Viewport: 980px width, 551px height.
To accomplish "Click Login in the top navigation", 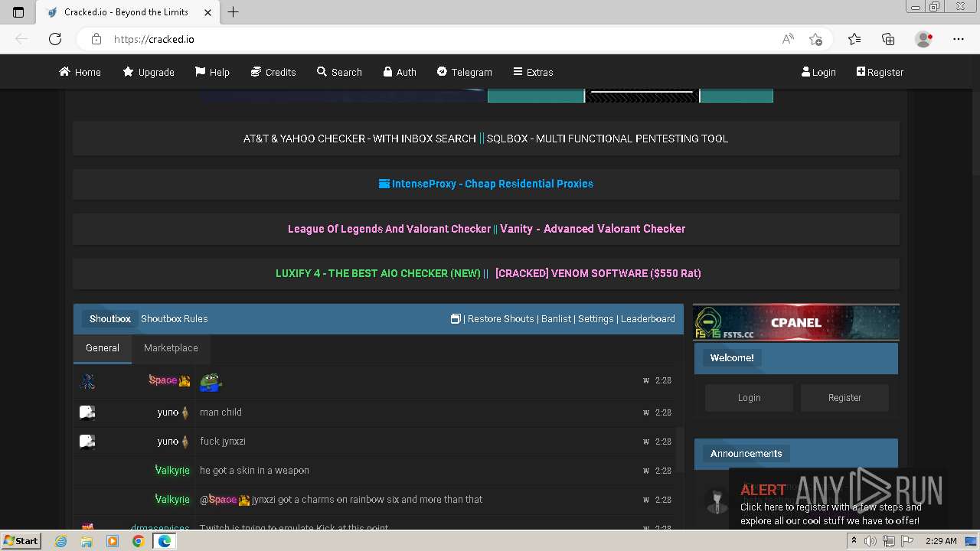I will point(818,72).
